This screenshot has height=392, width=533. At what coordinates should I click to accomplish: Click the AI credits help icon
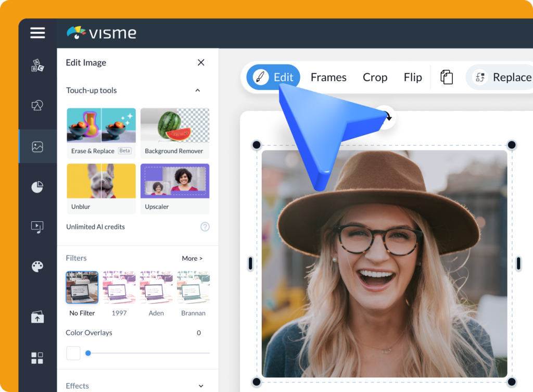click(x=205, y=227)
